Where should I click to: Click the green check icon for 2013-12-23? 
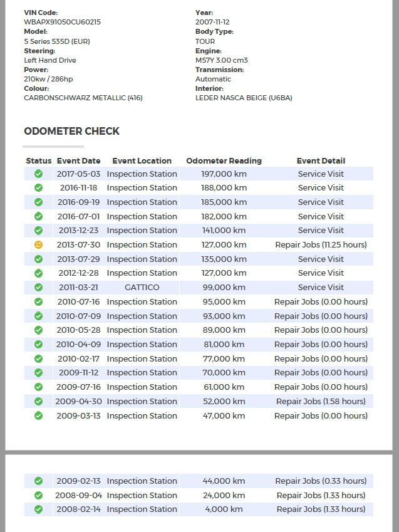(38, 231)
